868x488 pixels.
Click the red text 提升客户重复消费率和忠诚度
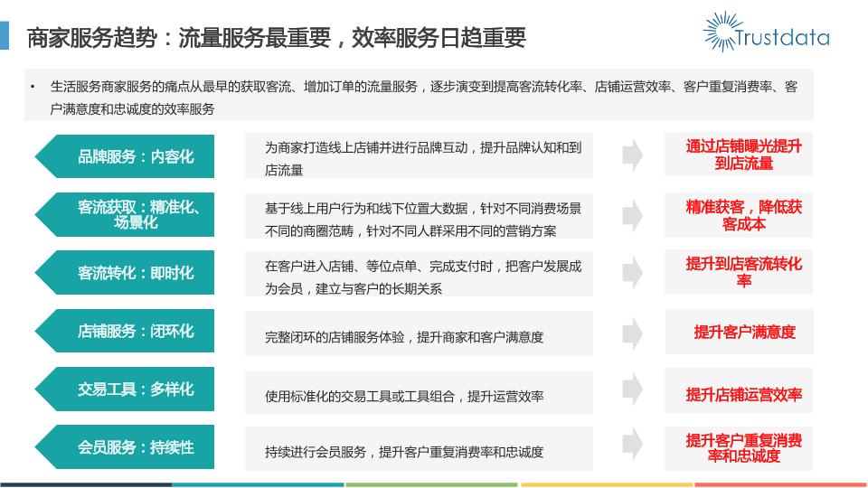click(743, 448)
